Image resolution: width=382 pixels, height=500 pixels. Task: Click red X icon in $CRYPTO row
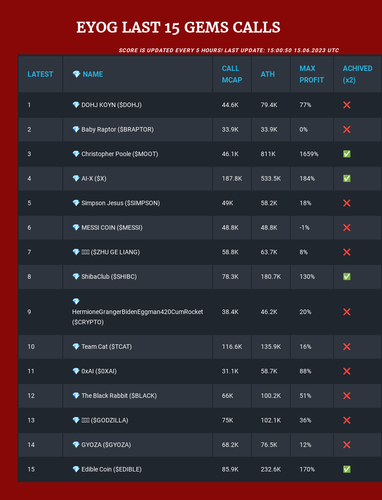(x=347, y=312)
